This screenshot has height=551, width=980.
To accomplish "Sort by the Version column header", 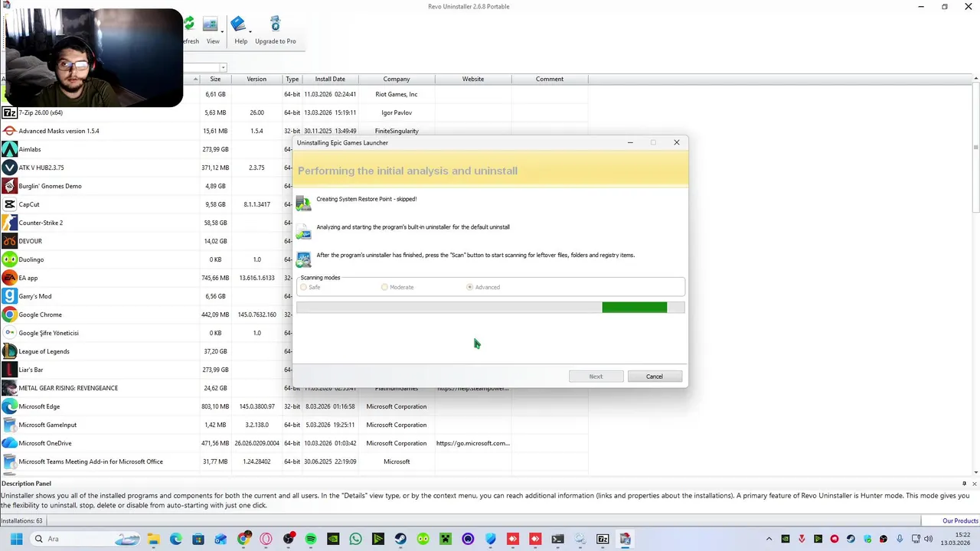I will 256,79.
